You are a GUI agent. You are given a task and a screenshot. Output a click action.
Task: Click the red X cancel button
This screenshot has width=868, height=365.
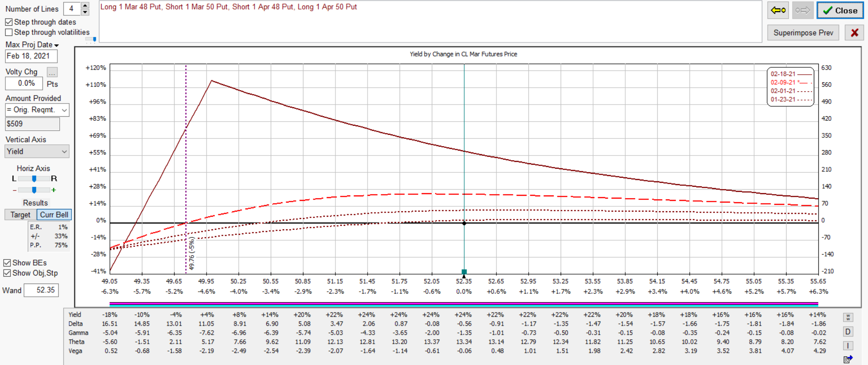pos(854,33)
